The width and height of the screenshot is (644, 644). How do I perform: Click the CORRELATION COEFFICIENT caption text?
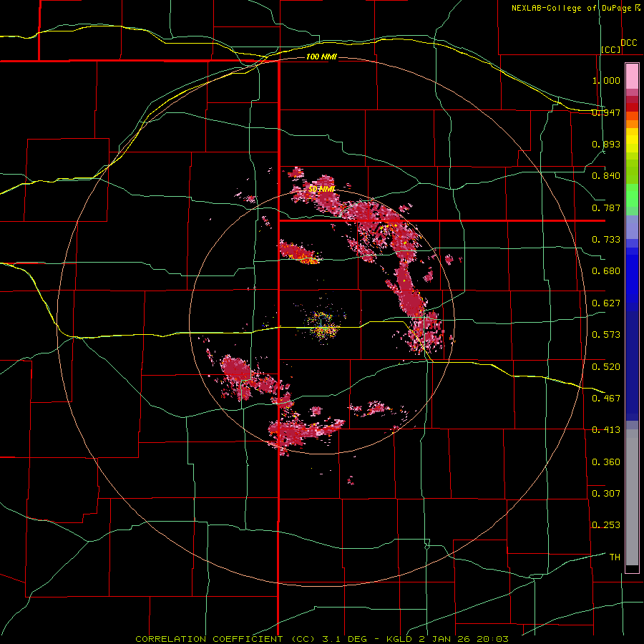(209, 639)
